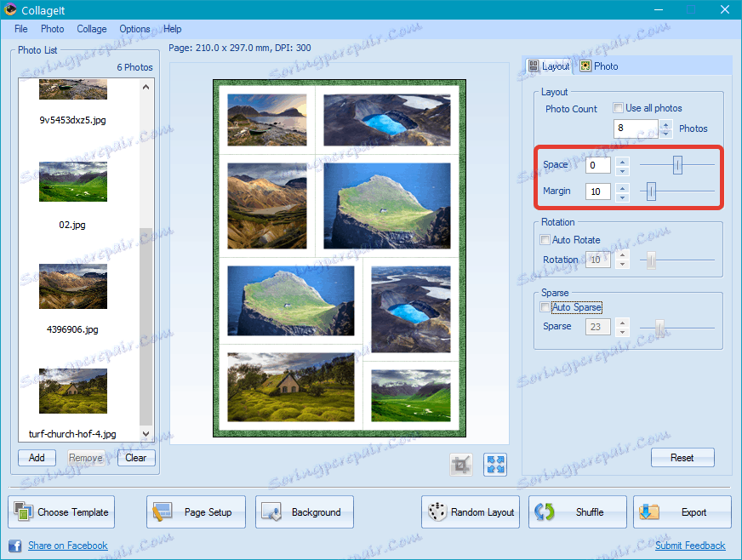
Task: Click the photo list scroll down arrow
Action: pyautogui.click(x=146, y=433)
